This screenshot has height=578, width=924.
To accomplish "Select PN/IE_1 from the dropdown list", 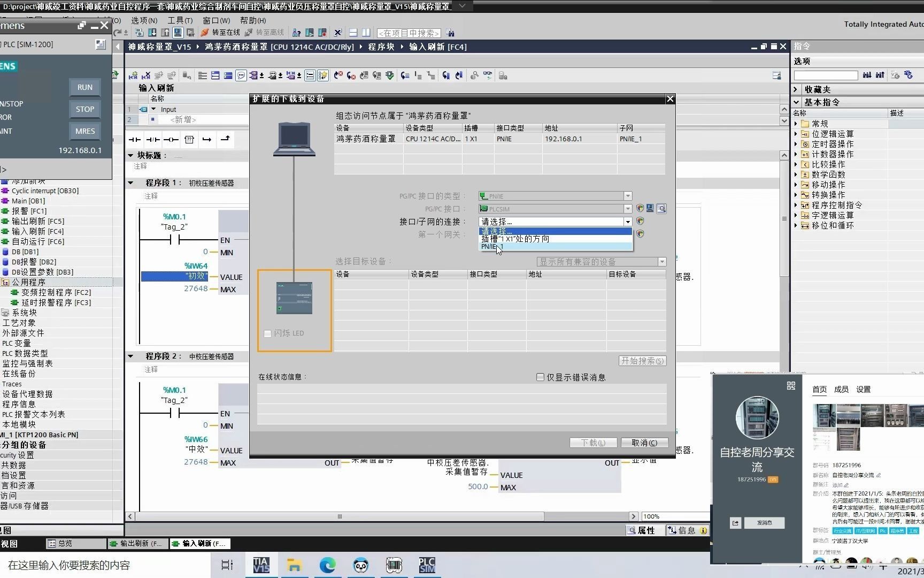I will point(555,247).
